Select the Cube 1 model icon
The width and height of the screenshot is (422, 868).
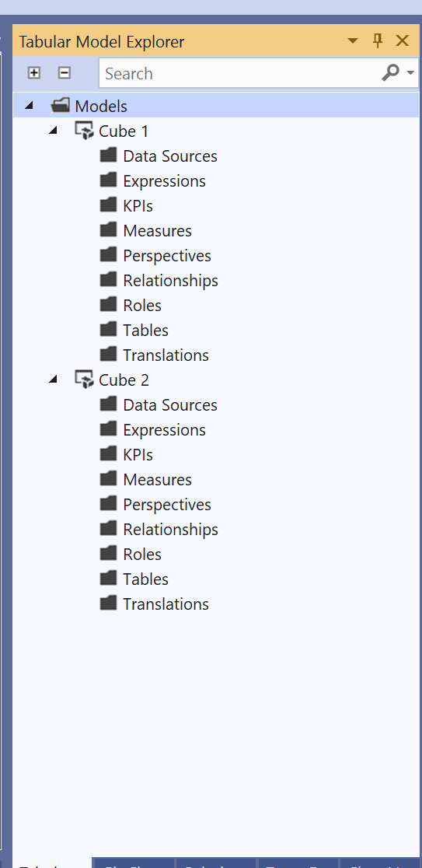click(x=84, y=131)
